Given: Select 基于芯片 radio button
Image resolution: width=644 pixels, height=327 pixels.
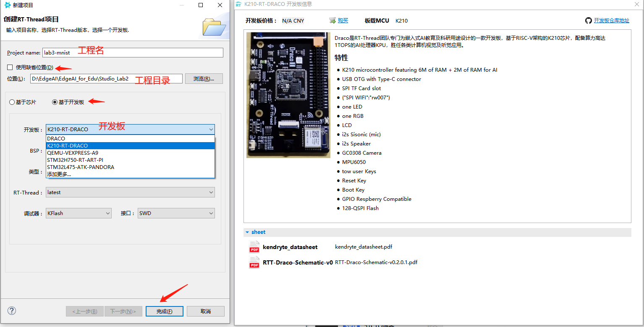Looking at the screenshot, I should point(12,102).
